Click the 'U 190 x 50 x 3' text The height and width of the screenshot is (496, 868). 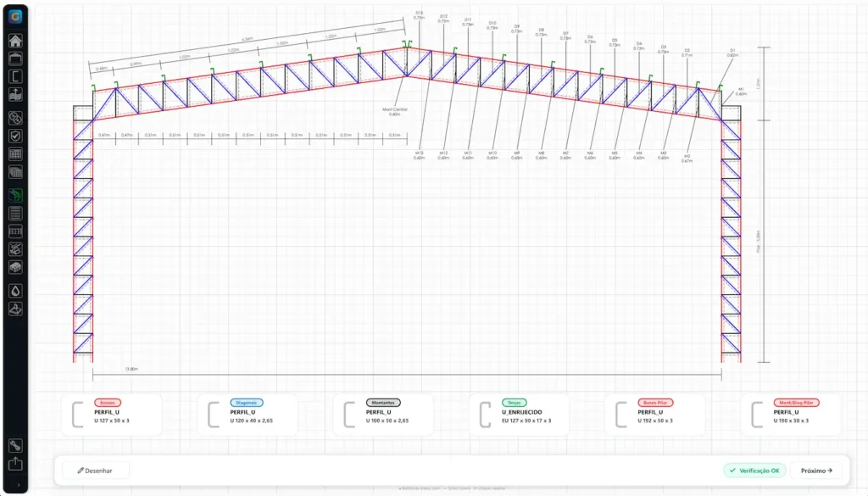click(791, 421)
